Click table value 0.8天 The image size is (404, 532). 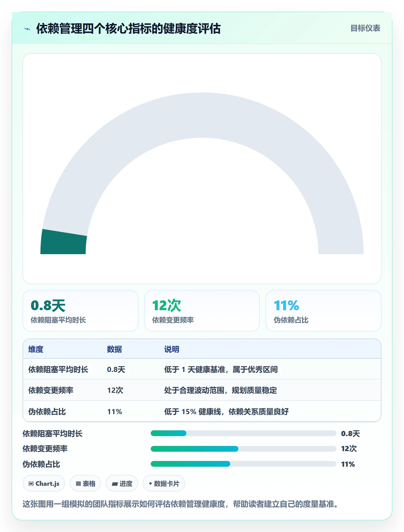pyautogui.click(x=116, y=369)
